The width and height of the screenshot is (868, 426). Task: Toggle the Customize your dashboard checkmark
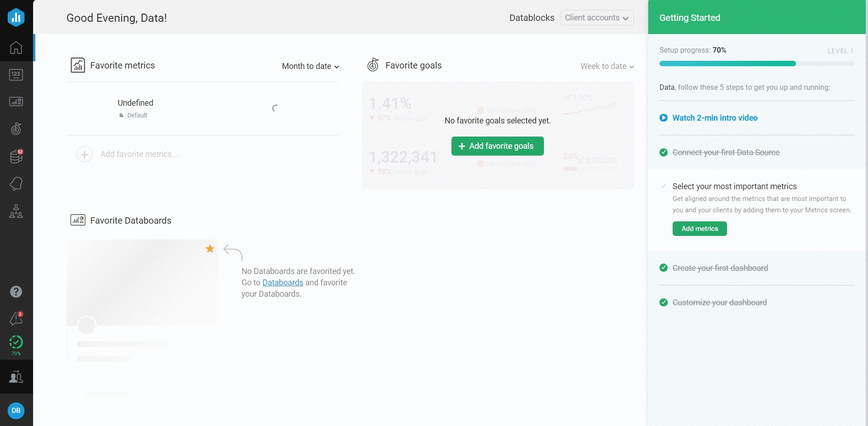point(664,303)
